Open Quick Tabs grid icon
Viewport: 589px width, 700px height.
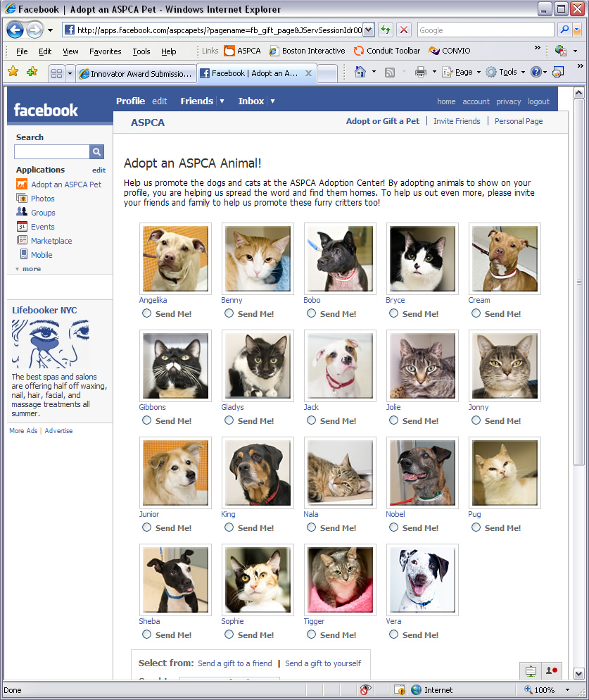[57, 73]
